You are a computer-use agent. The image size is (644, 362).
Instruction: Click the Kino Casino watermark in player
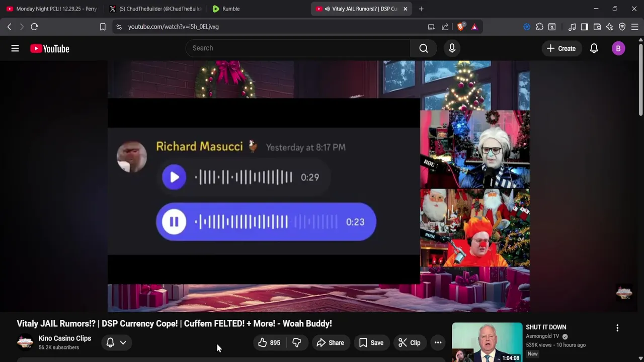click(624, 293)
